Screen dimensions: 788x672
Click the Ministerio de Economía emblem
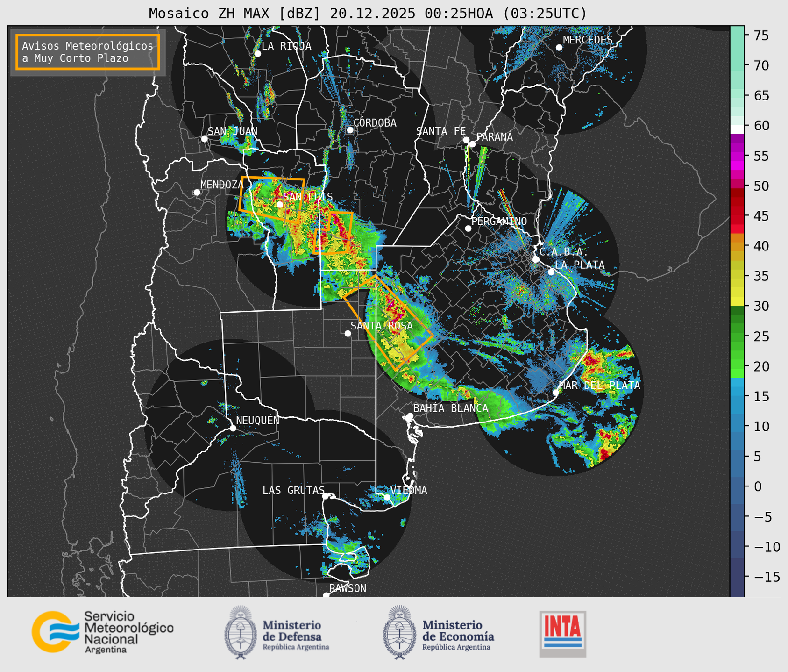point(400,632)
